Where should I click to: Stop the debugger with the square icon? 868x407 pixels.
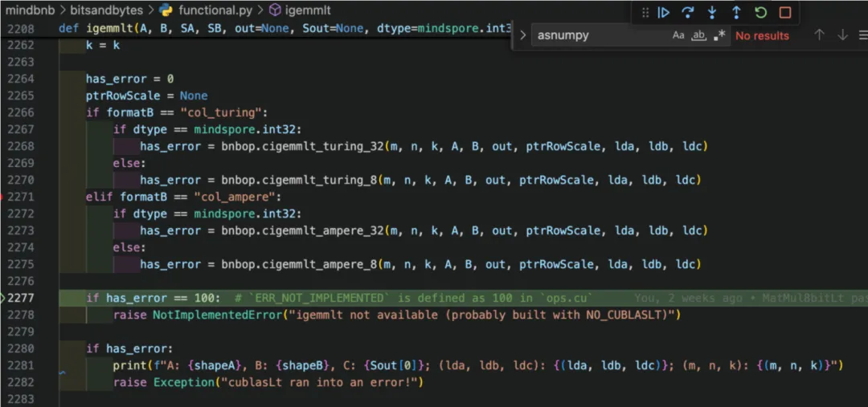(x=785, y=12)
